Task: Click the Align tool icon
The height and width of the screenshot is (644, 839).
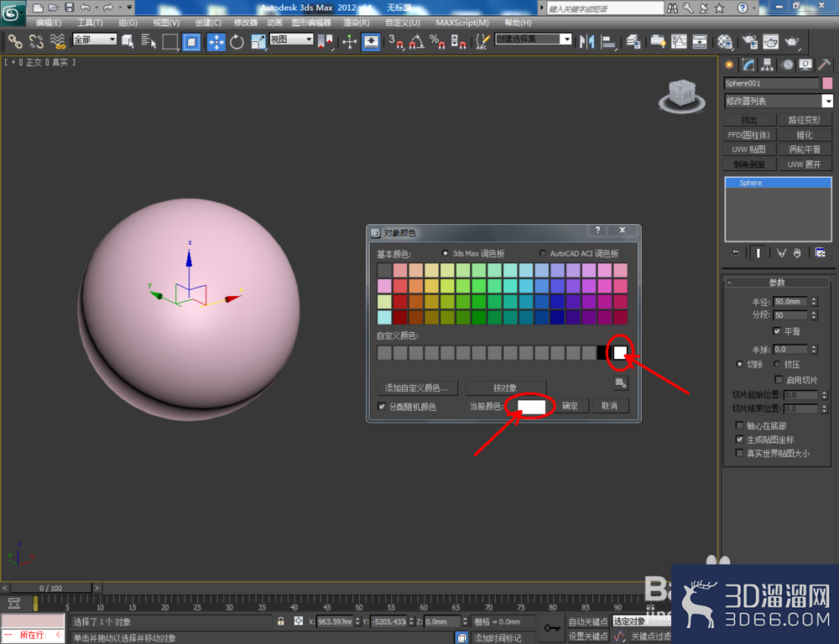Action: (x=608, y=41)
